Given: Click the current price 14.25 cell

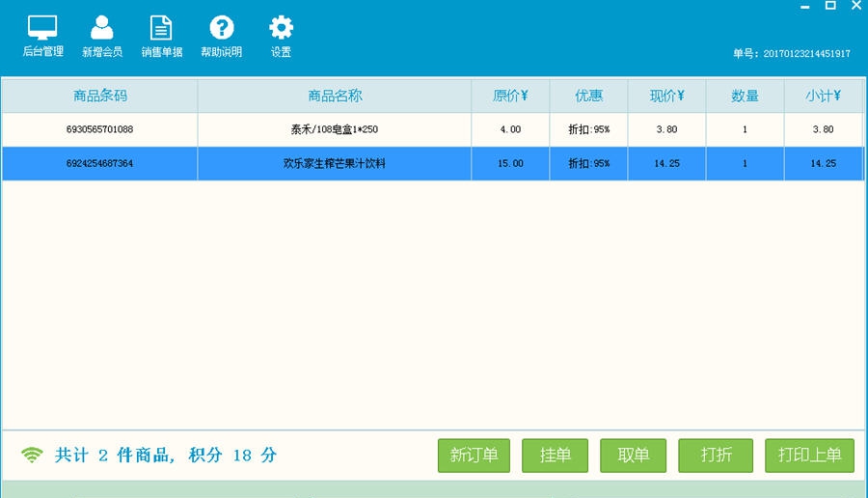Looking at the screenshot, I should point(666,163).
